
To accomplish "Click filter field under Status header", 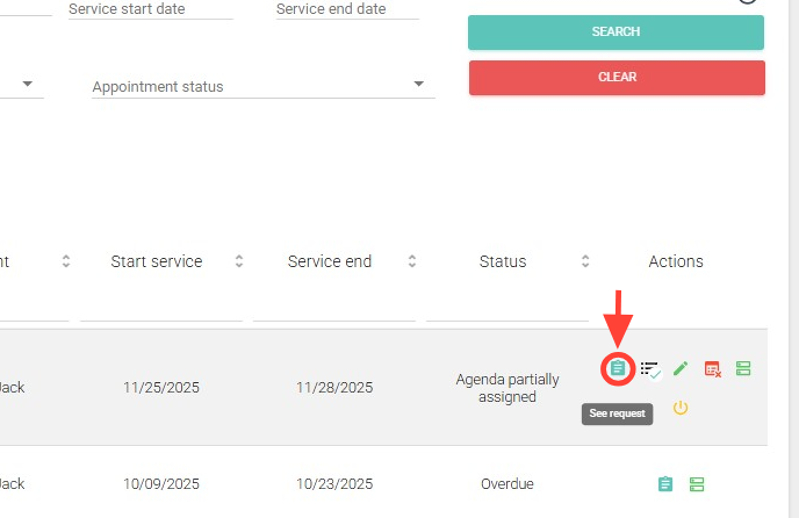I will point(507,306).
